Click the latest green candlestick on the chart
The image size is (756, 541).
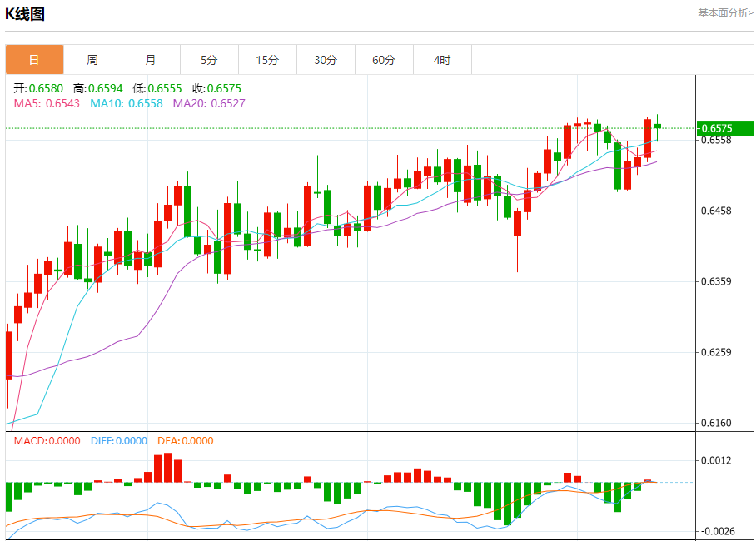(x=657, y=127)
